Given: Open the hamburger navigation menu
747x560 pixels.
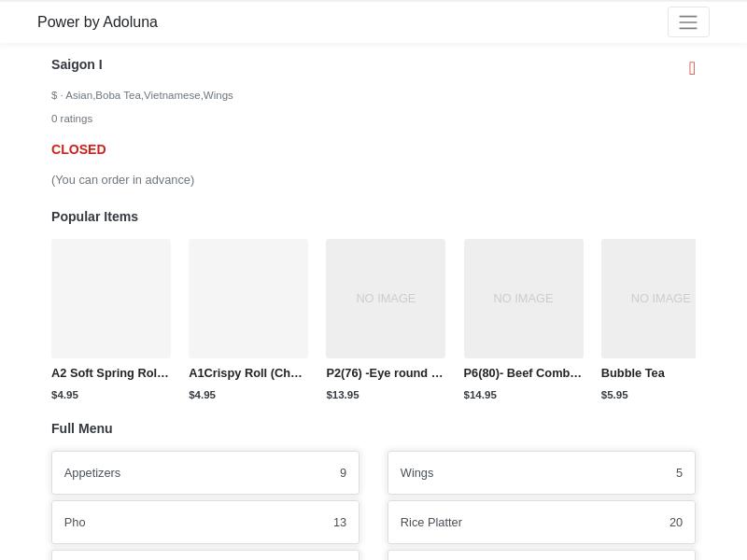Looking at the screenshot, I should click(x=688, y=22).
